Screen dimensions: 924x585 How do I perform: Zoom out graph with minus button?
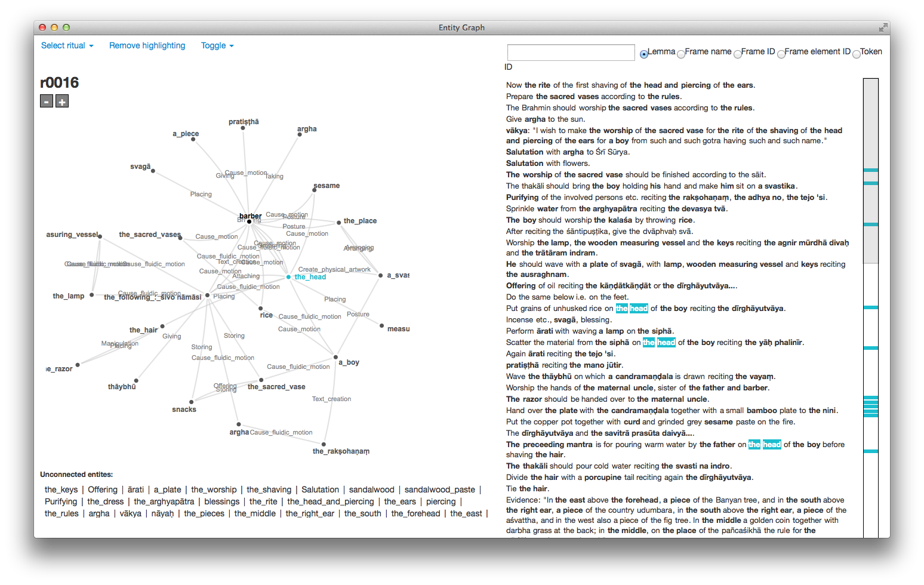tap(47, 101)
